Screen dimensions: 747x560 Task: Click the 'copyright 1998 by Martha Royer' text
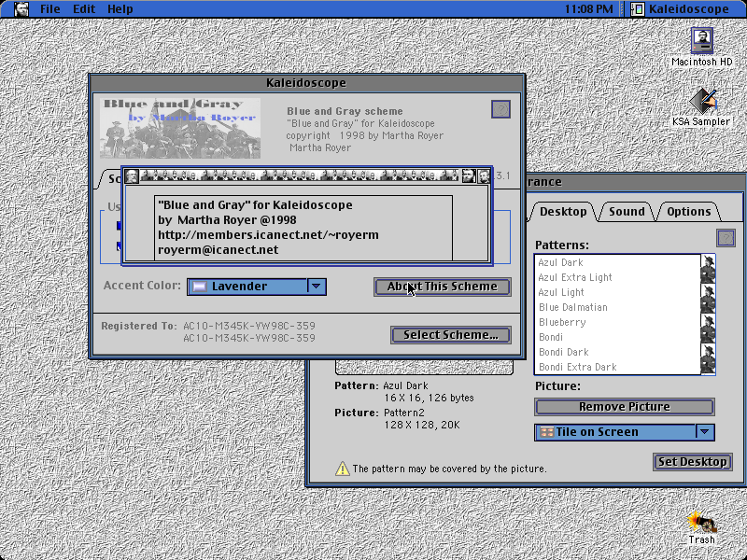(364, 135)
